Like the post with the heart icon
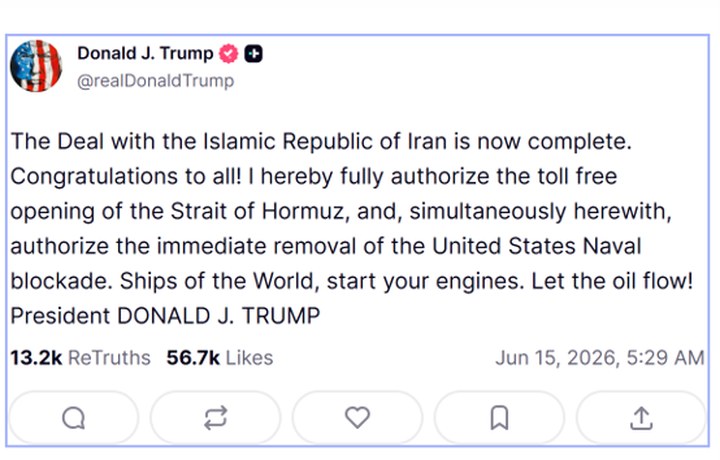 point(357,418)
